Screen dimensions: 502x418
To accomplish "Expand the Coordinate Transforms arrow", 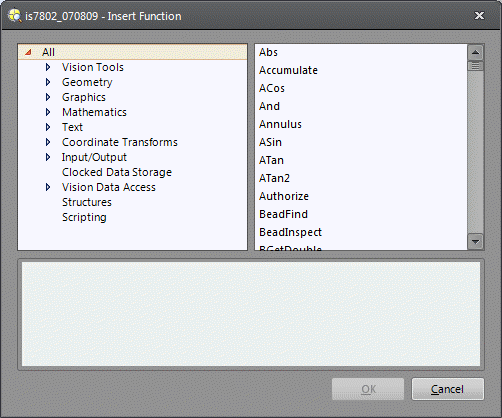I will click(x=48, y=142).
